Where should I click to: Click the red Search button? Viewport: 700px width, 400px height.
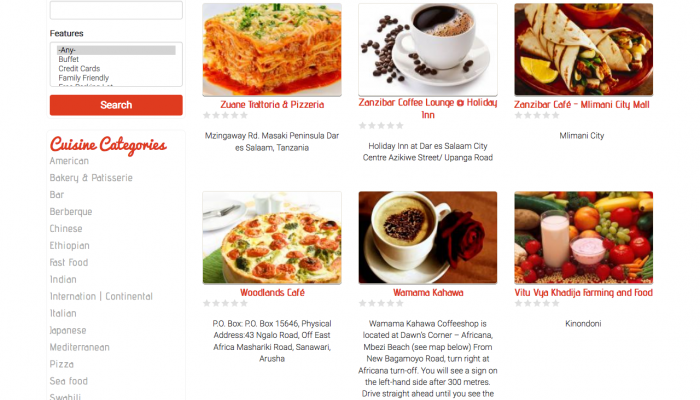(116, 105)
